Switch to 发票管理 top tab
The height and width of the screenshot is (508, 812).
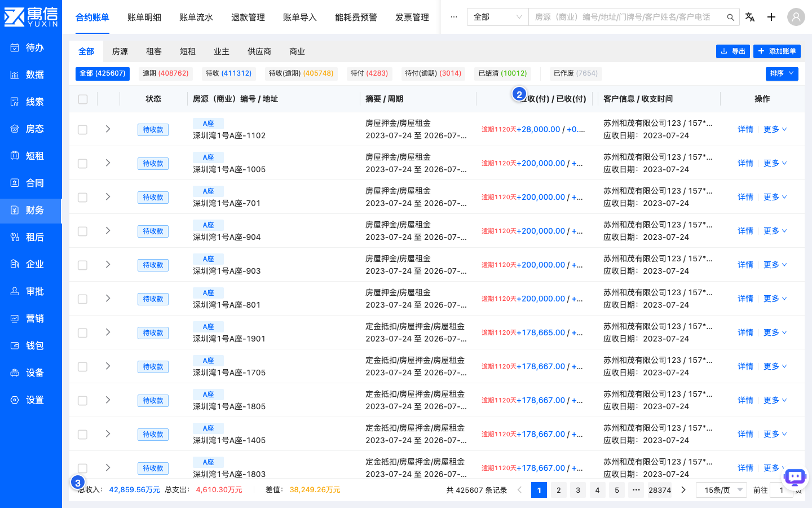coord(412,17)
